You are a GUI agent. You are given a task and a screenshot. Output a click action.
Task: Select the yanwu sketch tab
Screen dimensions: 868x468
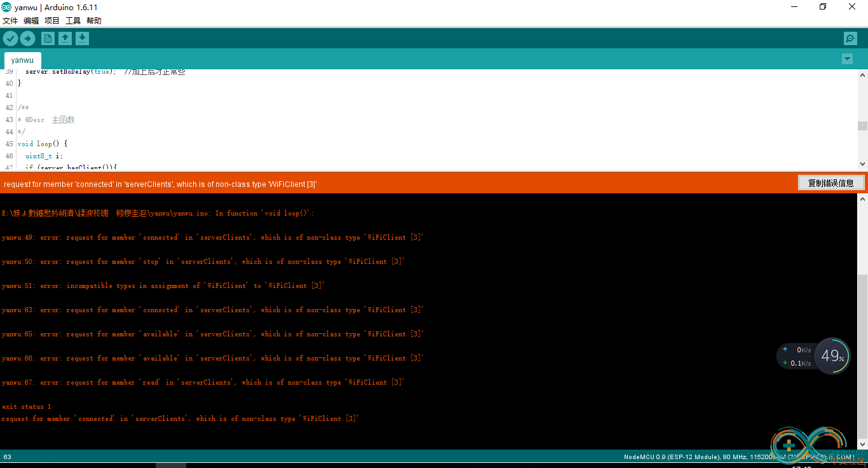(x=22, y=60)
